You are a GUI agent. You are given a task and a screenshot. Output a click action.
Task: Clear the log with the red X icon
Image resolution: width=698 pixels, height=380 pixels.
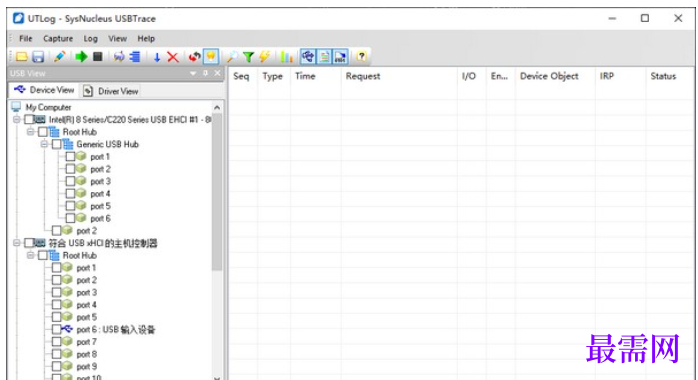point(173,57)
